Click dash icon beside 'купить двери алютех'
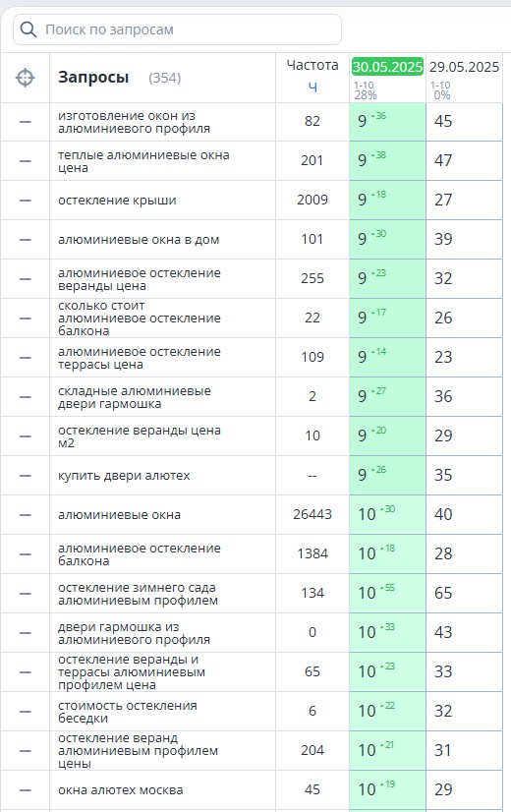Image resolution: width=511 pixels, height=812 pixels. pyautogui.click(x=25, y=476)
